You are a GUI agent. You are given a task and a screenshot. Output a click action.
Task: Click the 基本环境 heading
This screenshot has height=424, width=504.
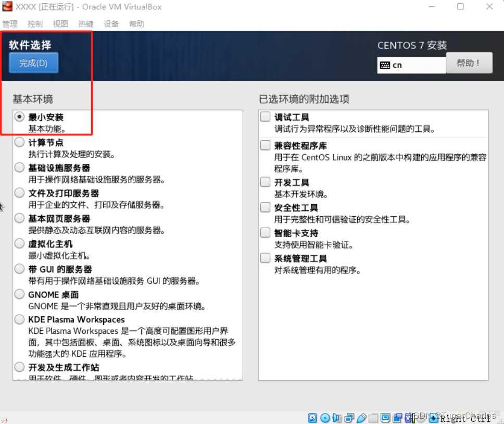33,99
